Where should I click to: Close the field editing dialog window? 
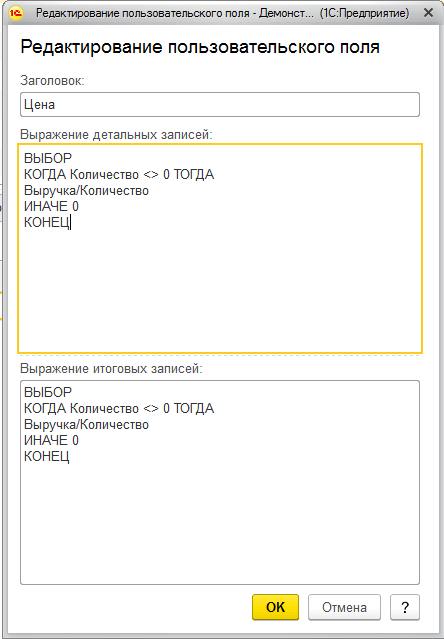pyautogui.click(x=429, y=13)
